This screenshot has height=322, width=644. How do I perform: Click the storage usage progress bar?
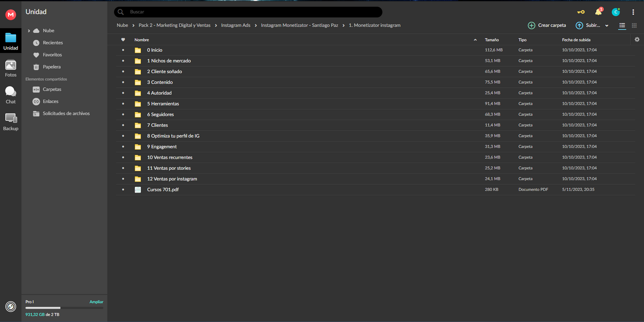64,308
